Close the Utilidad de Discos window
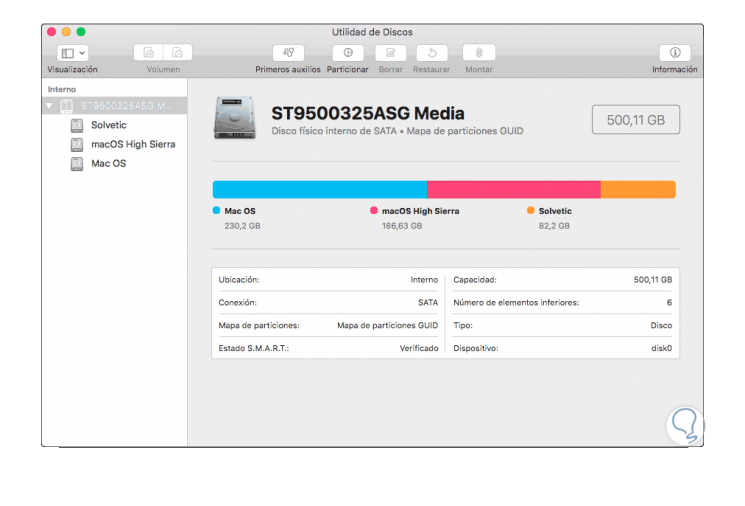The width and height of the screenshot is (745, 506). tap(52, 32)
